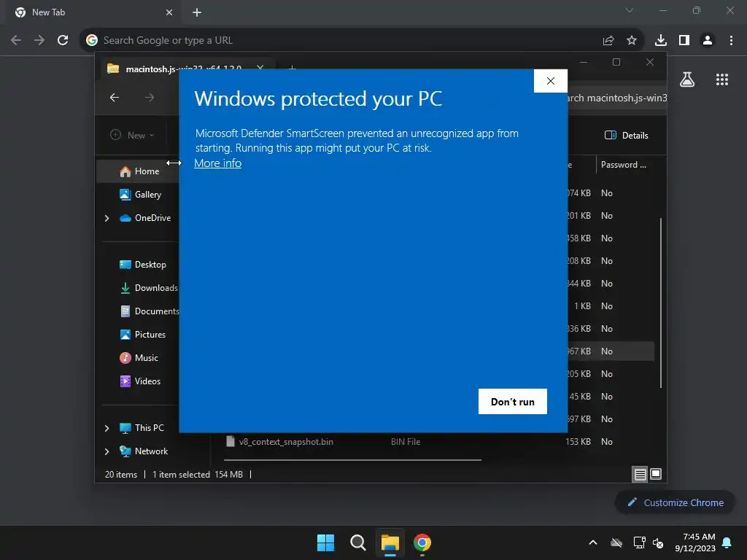Click the OneDrive tray icon
Image resolution: width=747 pixels, height=560 pixels.
pyautogui.click(x=616, y=542)
